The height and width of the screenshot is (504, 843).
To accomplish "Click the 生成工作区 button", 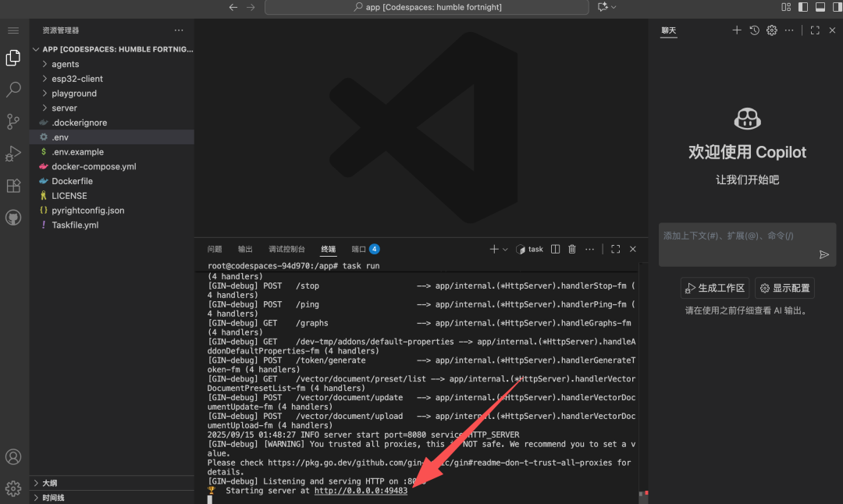I will point(715,288).
